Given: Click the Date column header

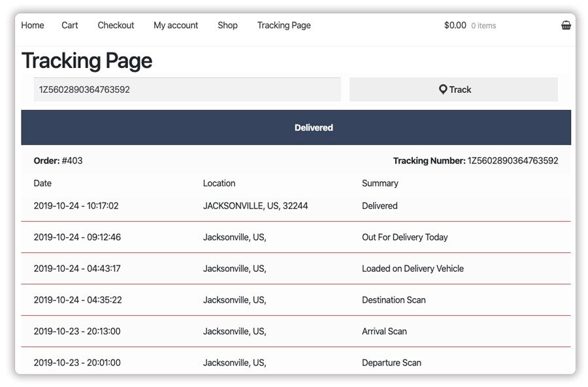Looking at the screenshot, I should (x=42, y=183).
